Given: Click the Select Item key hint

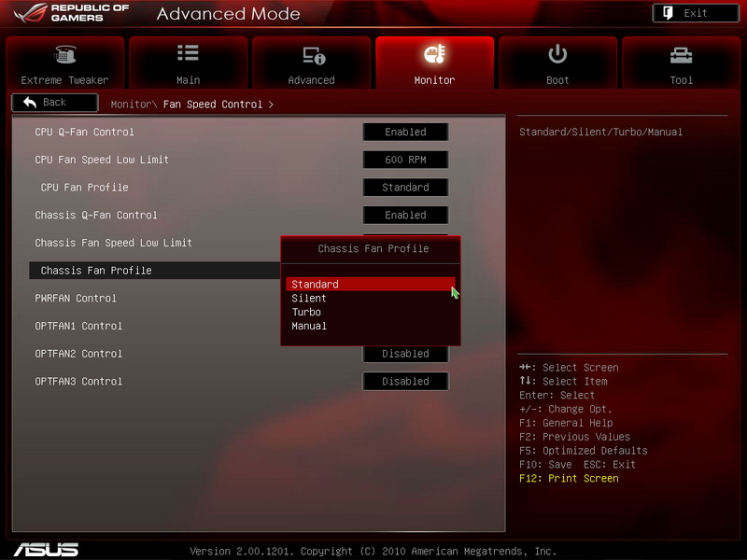Looking at the screenshot, I should pos(563,382).
